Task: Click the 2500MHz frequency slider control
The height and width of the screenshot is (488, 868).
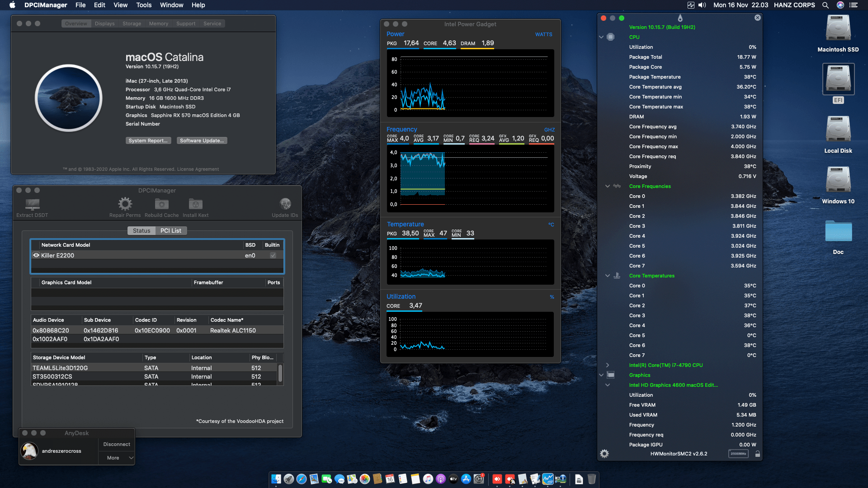Action: (x=738, y=454)
